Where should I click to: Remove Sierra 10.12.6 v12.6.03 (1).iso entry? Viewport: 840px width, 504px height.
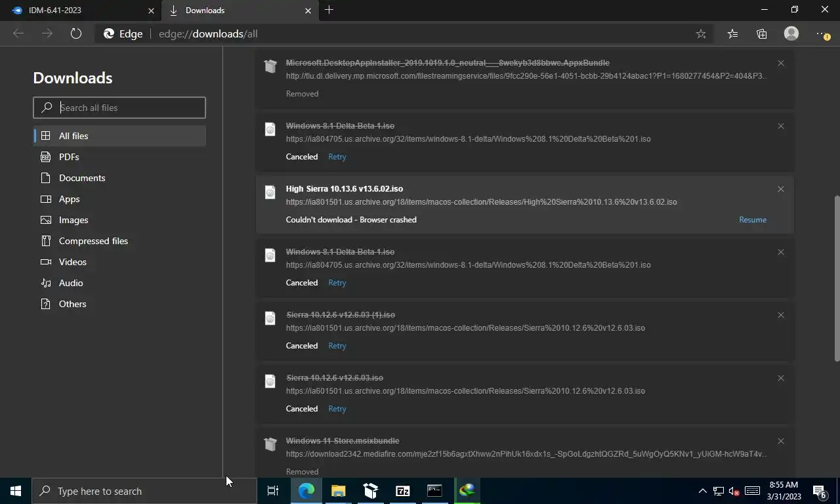tap(781, 315)
